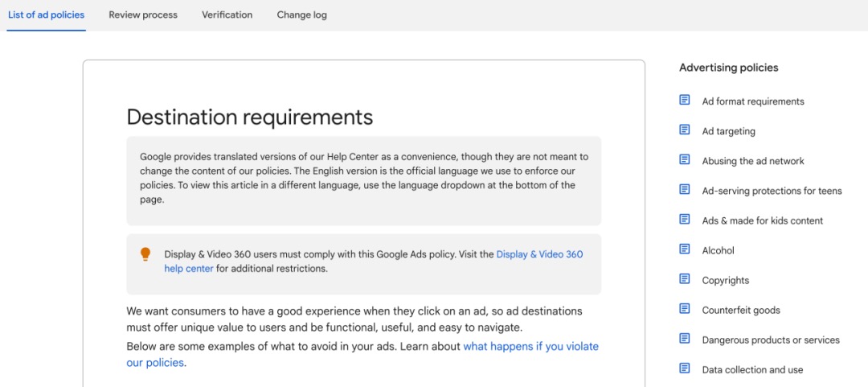Click the document icon beside Copyrights
Viewport: 868px width, 387px height.
(x=685, y=279)
